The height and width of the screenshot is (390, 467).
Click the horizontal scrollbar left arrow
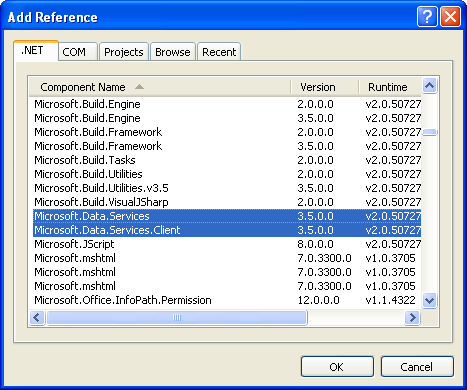pyautogui.click(x=37, y=317)
